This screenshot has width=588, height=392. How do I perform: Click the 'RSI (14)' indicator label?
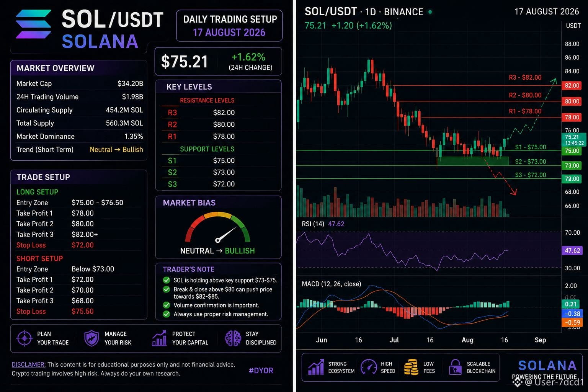[x=313, y=224]
